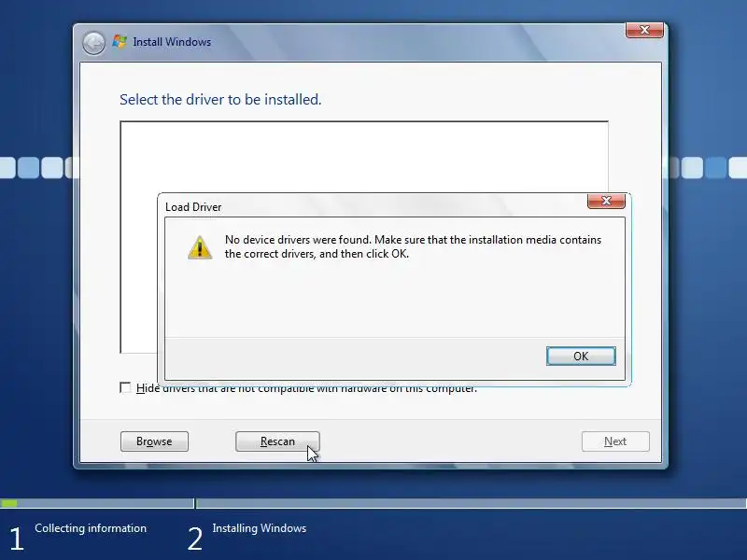The width and height of the screenshot is (747, 560).
Task: Click the warning icon in Load Driver
Action: click(200, 247)
